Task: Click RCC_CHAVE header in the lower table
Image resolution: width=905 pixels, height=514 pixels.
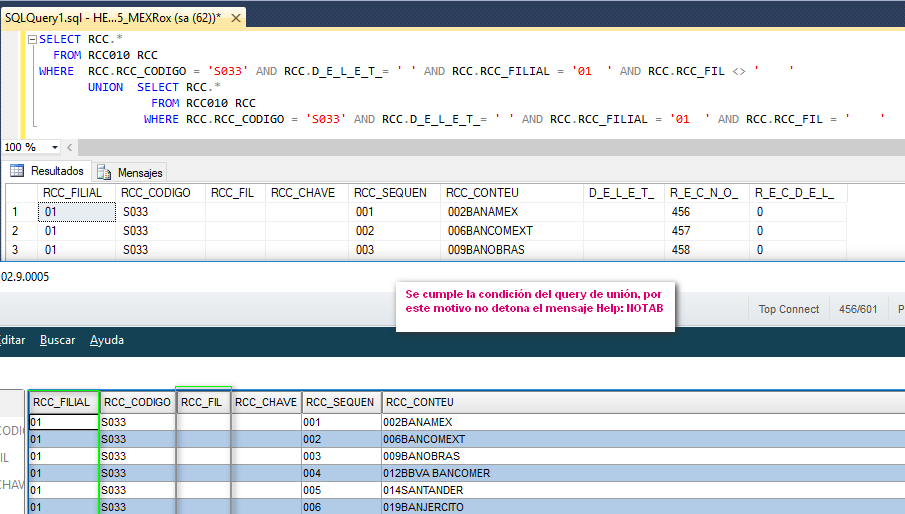Action: click(x=266, y=402)
